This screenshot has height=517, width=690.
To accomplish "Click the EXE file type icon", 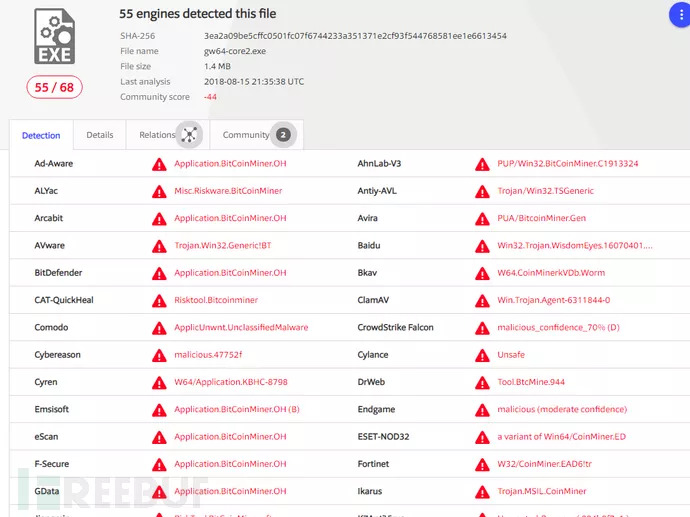I will [x=55, y=36].
